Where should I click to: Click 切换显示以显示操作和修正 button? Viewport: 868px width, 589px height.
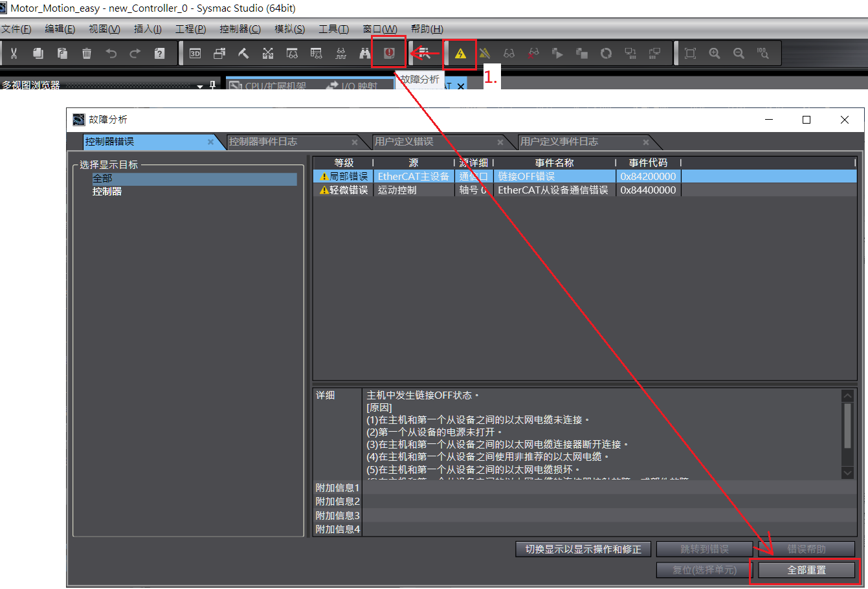click(583, 549)
